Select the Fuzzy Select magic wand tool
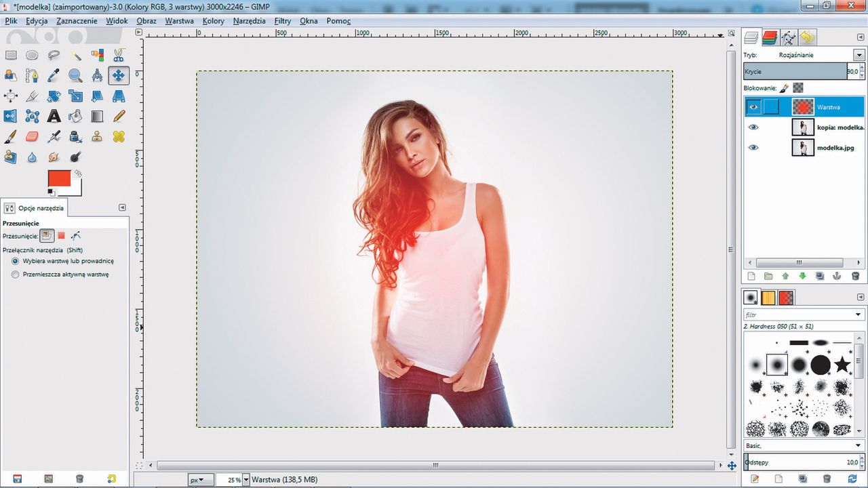This screenshot has height=488, width=868. point(75,56)
